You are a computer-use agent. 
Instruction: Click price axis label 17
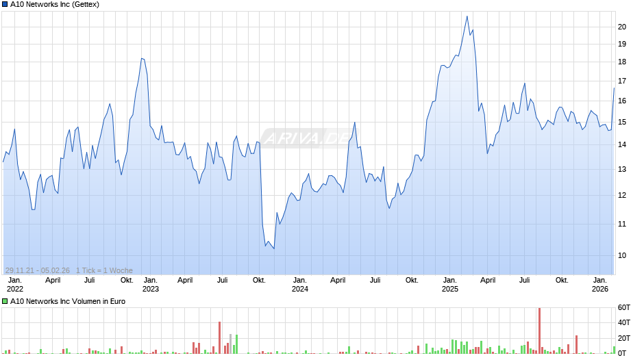622,81
